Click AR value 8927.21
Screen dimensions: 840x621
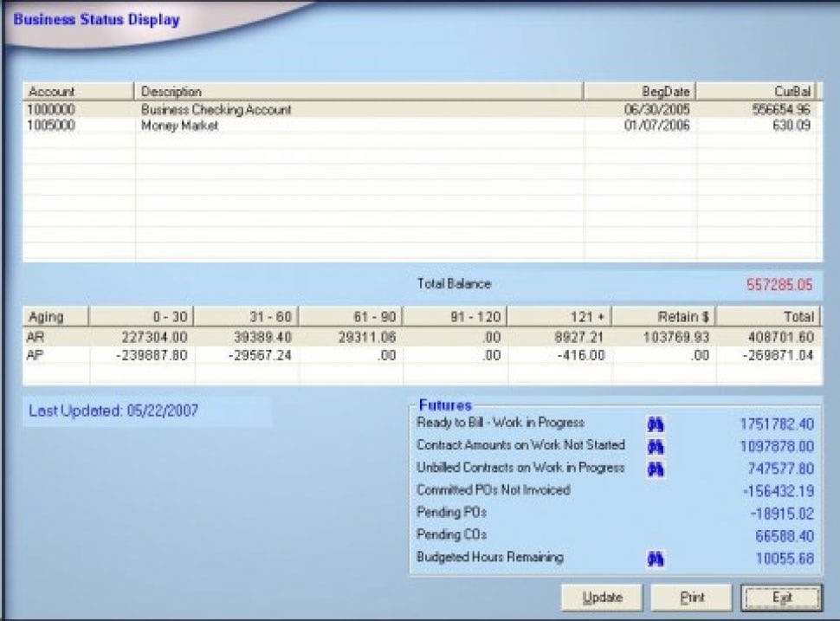[x=578, y=337]
